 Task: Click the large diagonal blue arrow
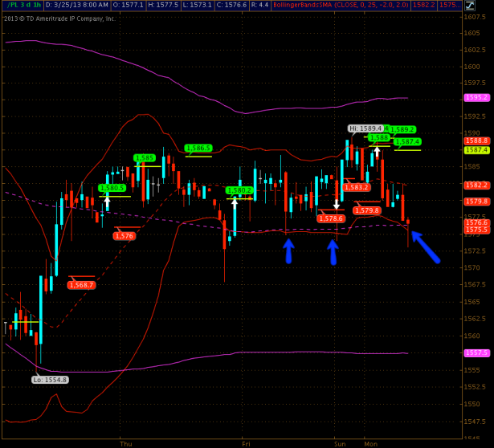click(x=425, y=246)
